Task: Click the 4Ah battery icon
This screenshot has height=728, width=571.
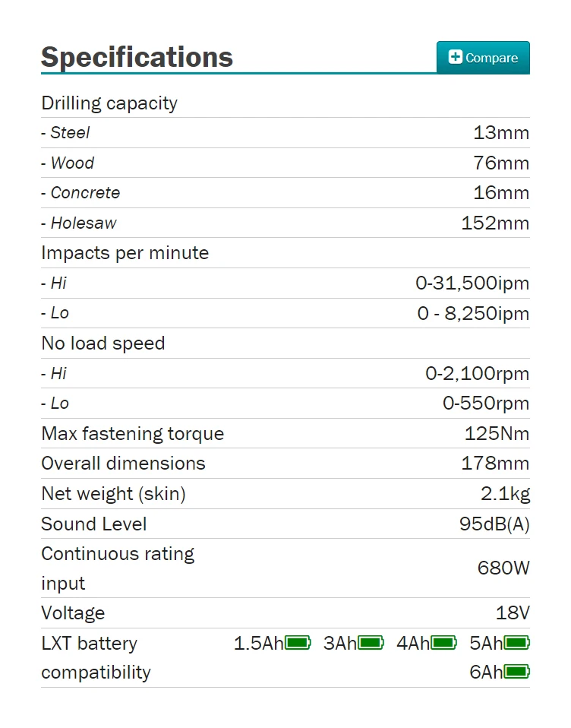Action: tap(444, 644)
